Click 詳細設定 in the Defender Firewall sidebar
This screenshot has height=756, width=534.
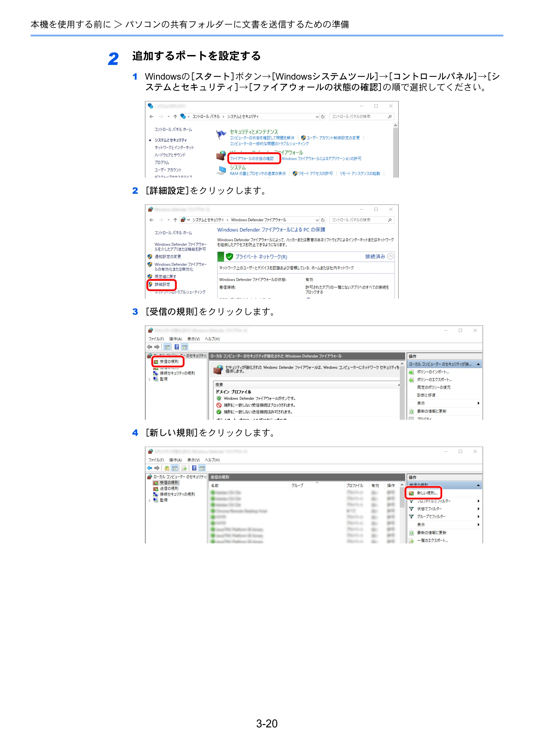162,285
